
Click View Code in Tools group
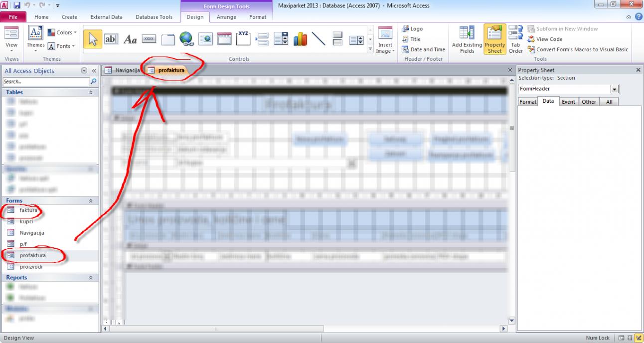coord(545,39)
